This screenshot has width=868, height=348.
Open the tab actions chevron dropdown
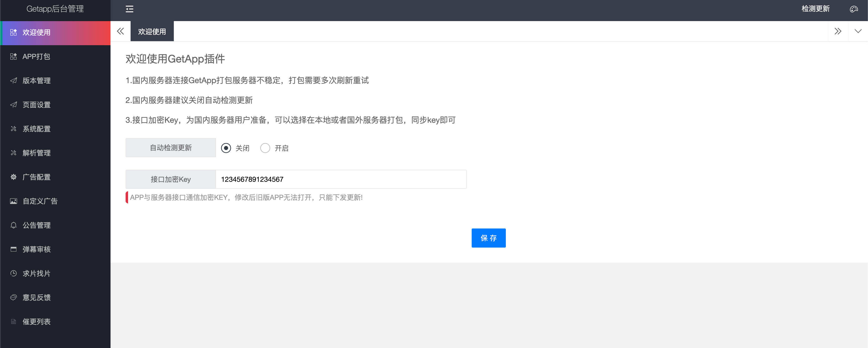(857, 31)
